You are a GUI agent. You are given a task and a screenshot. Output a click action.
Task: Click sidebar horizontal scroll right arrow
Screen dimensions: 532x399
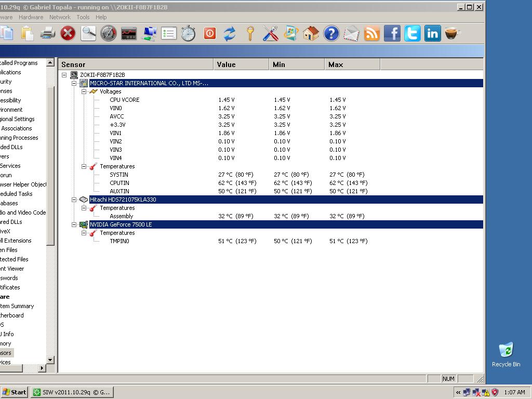[x=42, y=368]
